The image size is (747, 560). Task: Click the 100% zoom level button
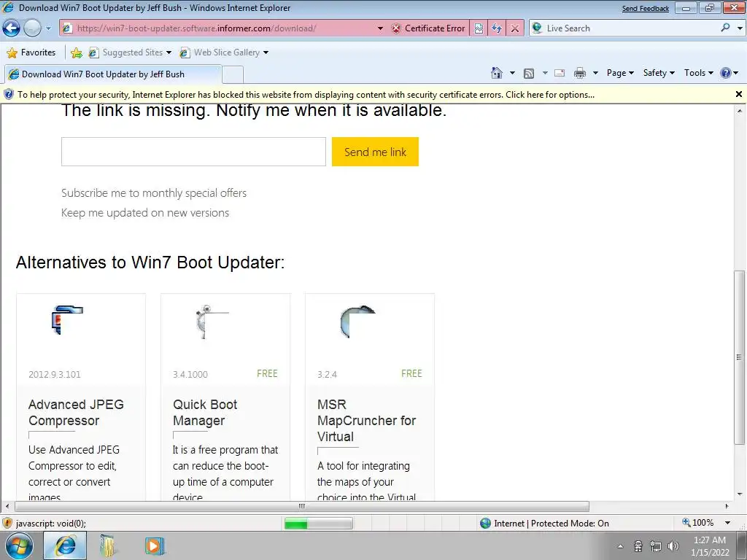698,523
